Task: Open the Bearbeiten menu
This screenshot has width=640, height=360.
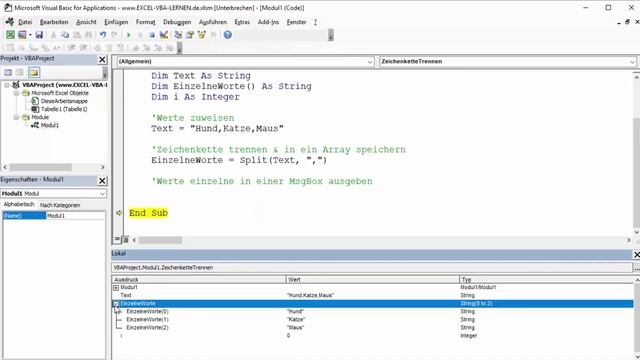Action: [54, 22]
